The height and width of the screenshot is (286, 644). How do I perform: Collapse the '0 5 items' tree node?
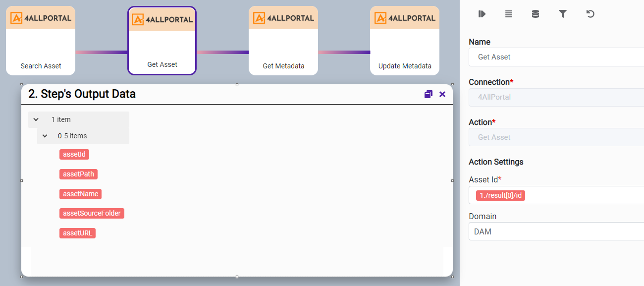click(45, 136)
